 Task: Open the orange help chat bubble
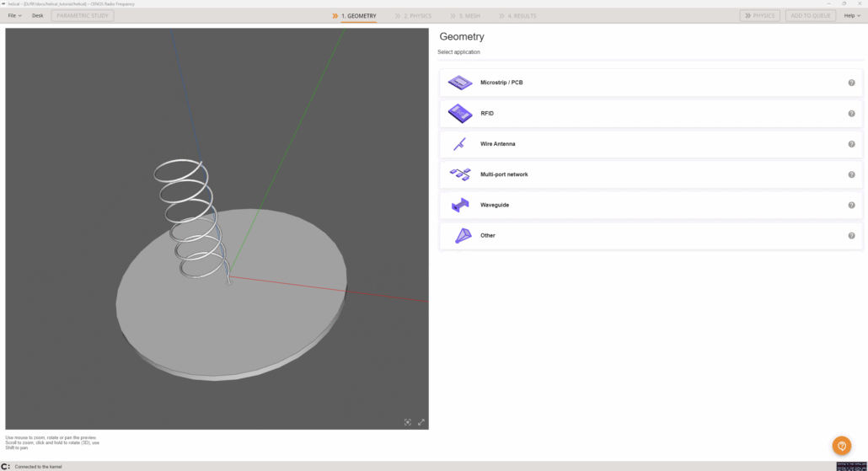click(x=841, y=446)
